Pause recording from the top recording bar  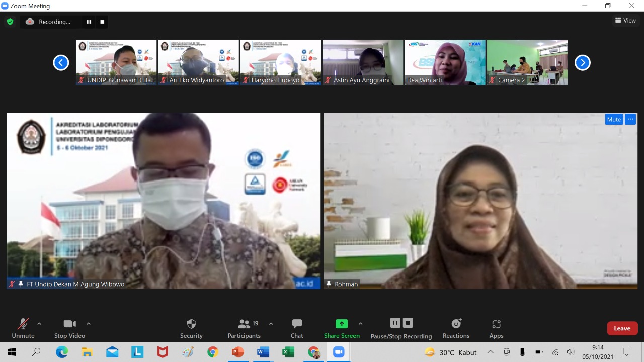pos(89,22)
